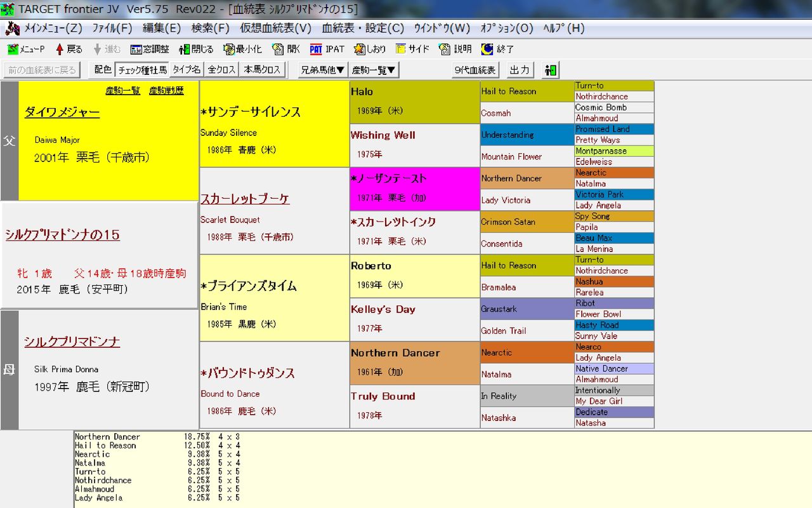This screenshot has height=508, width=812.
Task: Click the しおり bookmark icon
Action: tap(370, 49)
